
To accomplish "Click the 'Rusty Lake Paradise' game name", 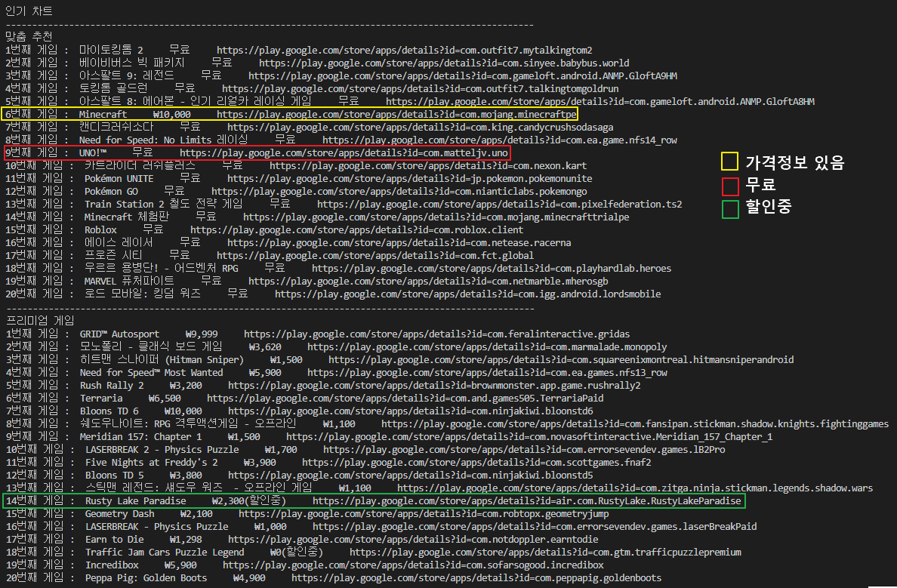I will coord(136,501).
